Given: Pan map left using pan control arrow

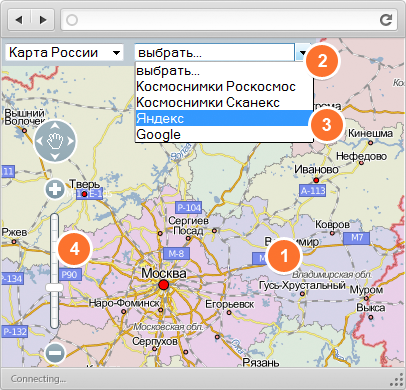Looking at the screenshot, I should click(x=39, y=141).
